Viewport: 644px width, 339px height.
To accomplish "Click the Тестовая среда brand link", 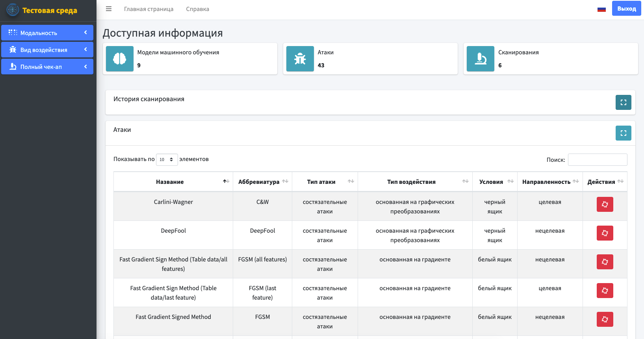I will 50,11.
